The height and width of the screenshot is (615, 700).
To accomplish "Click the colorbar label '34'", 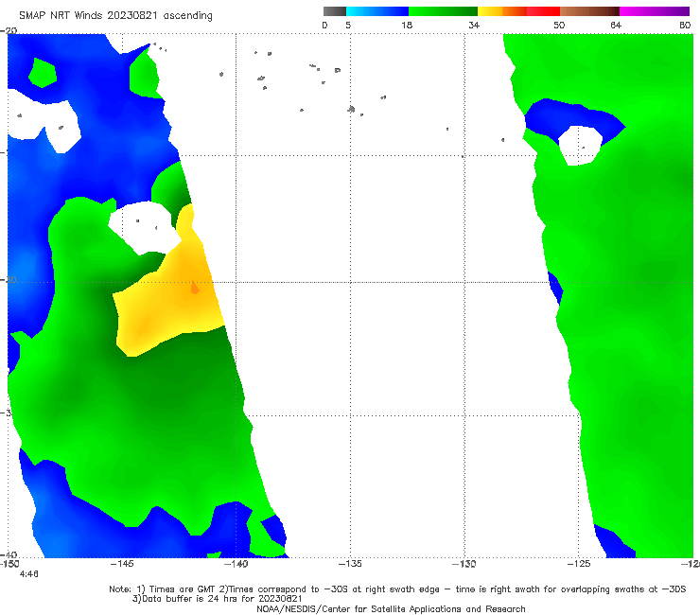I will (x=474, y=25).
